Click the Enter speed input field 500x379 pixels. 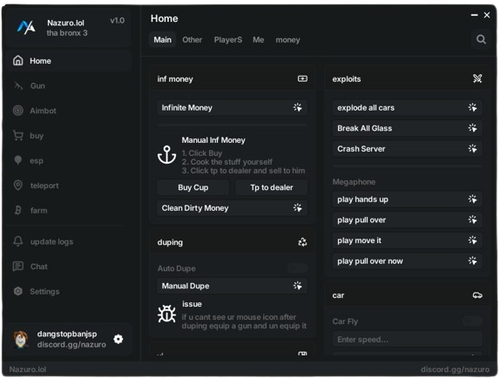tap(407, 339)
